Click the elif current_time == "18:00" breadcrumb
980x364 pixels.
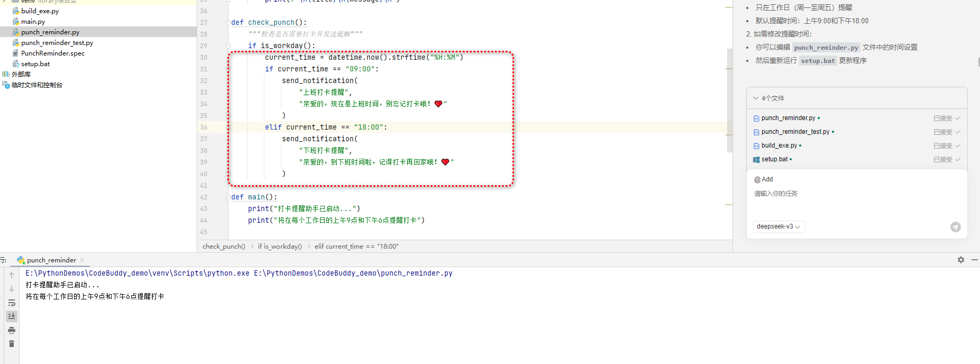(x=356, y=247)
